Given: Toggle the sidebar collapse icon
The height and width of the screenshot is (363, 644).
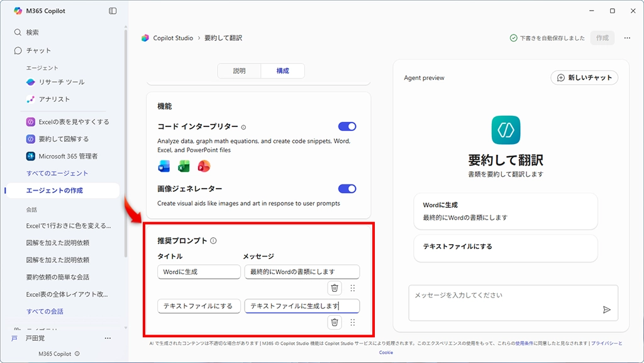Looking at the screenshot, I should (x=113, y=11).
